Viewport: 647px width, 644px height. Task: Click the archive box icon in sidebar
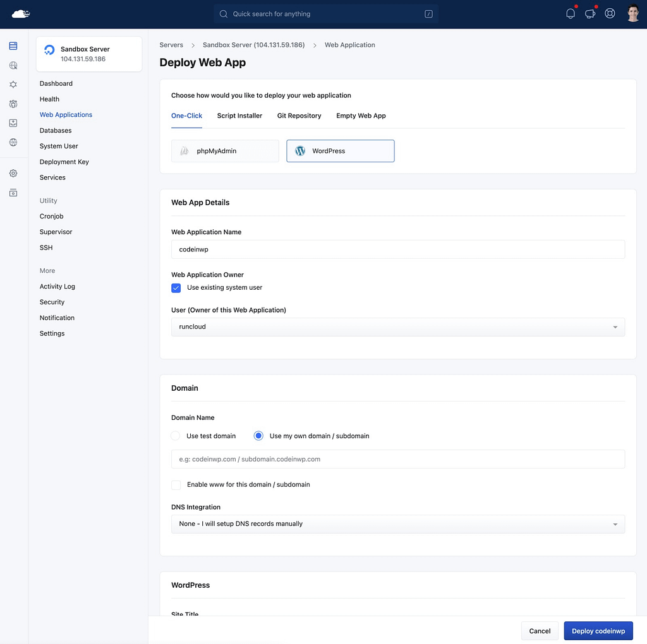pyautogui.click(x=12, y=193)
